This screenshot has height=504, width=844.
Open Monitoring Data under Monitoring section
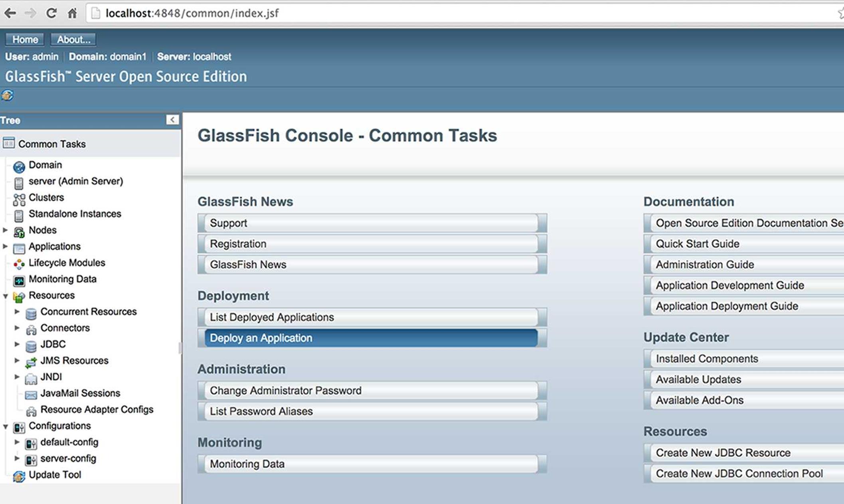[x=372, y=464]
